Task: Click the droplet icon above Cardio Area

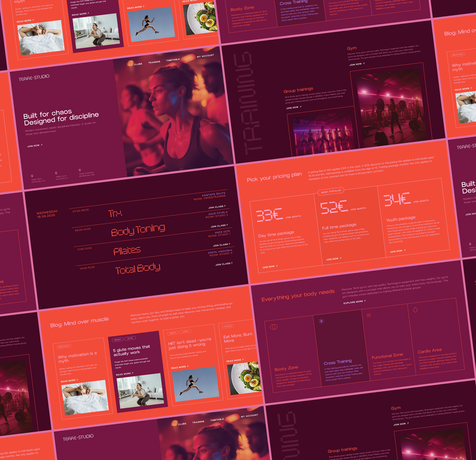Action: click(x=415, y=310)
